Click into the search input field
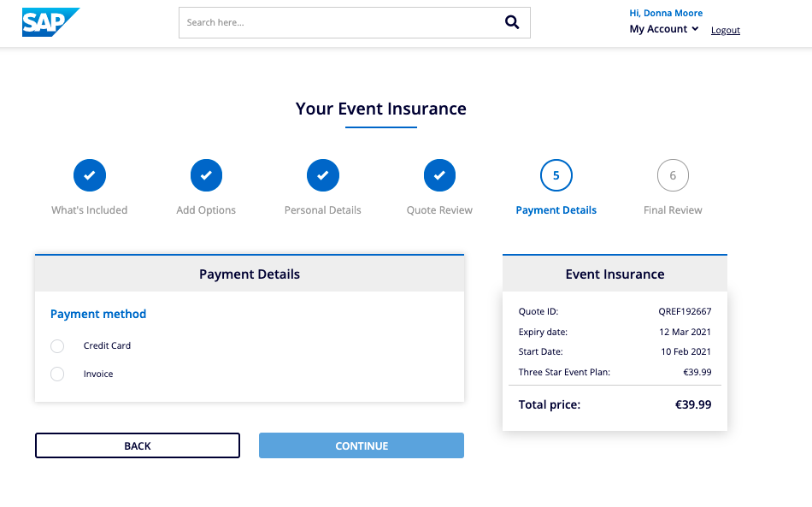The image size is (812, 507). pyautogui.click(x=338, y=23)
